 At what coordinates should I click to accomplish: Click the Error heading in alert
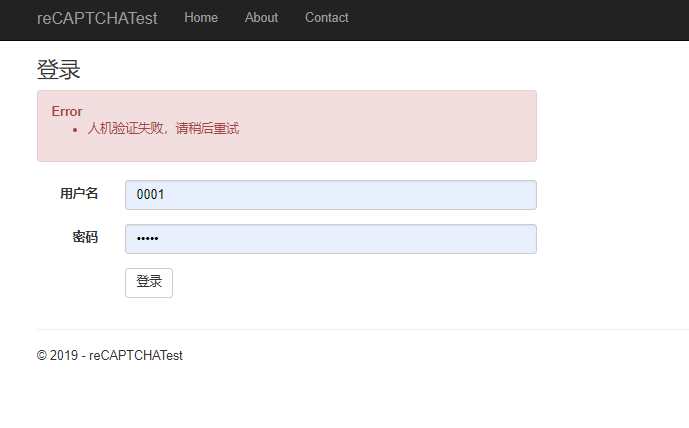pos(67,111)
